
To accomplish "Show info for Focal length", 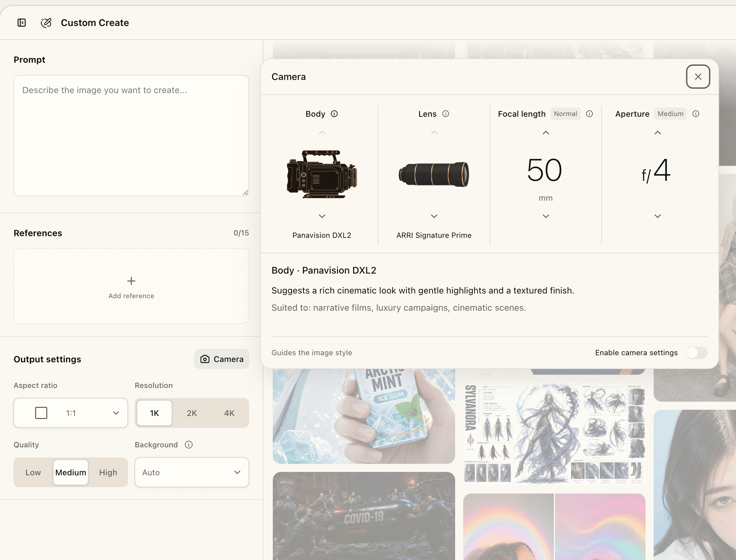I will click(589, 114).
